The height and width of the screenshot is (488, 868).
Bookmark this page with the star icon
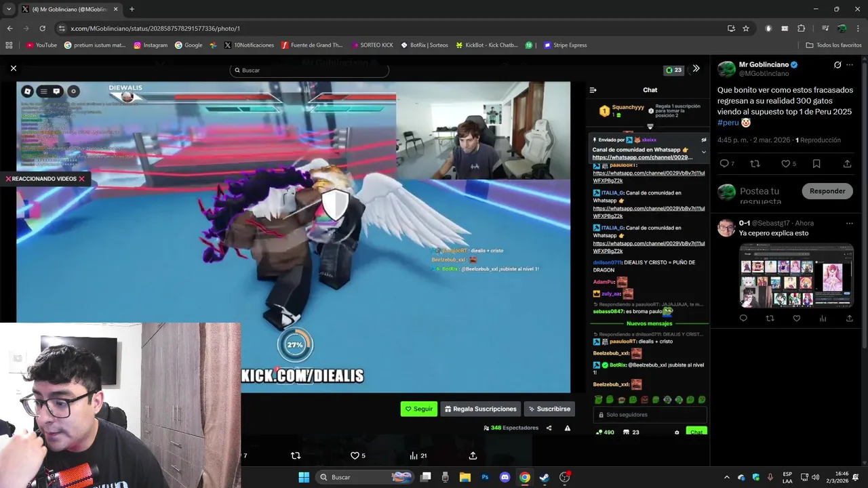746,28
